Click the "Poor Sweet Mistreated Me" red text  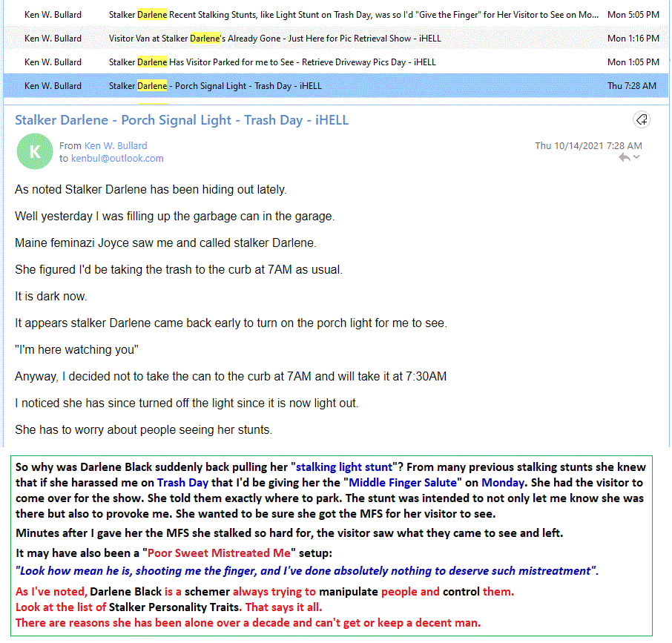[x=219, y=553]
